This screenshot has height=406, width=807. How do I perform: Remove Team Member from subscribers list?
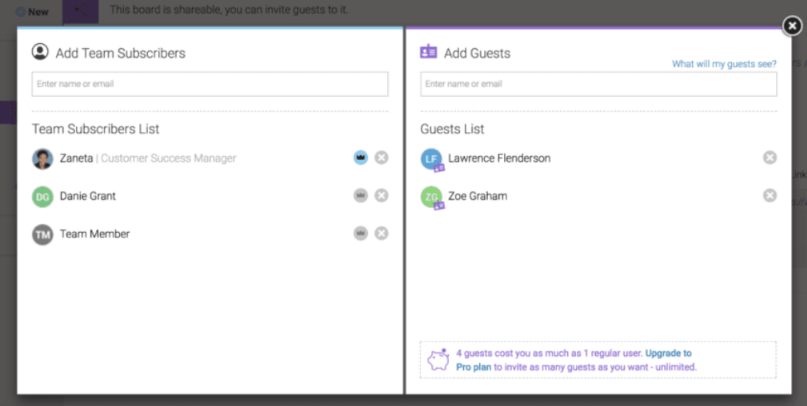click(x=381, y=234)
